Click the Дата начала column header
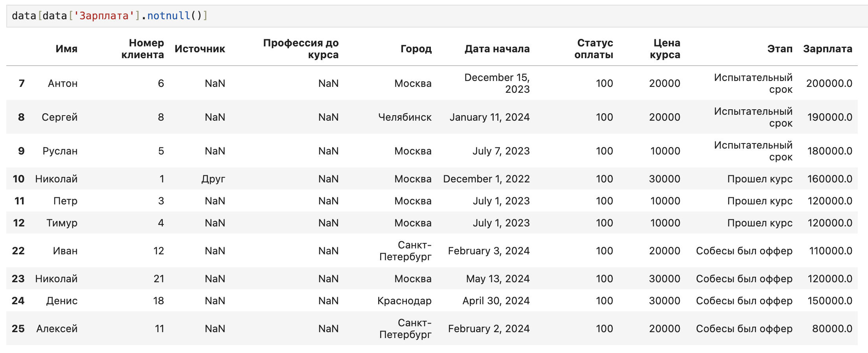Image resolution: width=868 pixels, height=353 pixels. pos(497,49)
